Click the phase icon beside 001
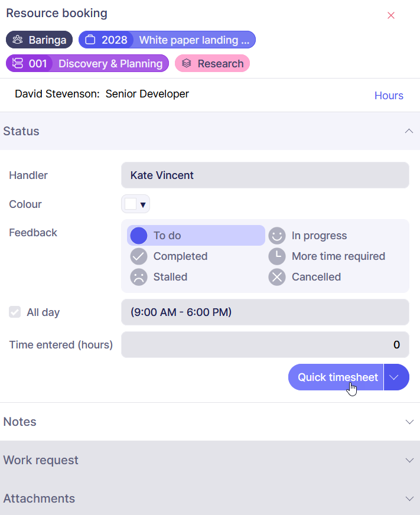The height and width of the screenshot is (515, 420). [18, 64]
